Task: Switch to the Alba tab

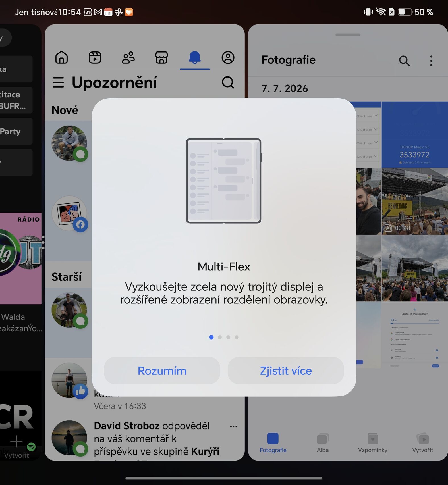Action: [323, 443]
